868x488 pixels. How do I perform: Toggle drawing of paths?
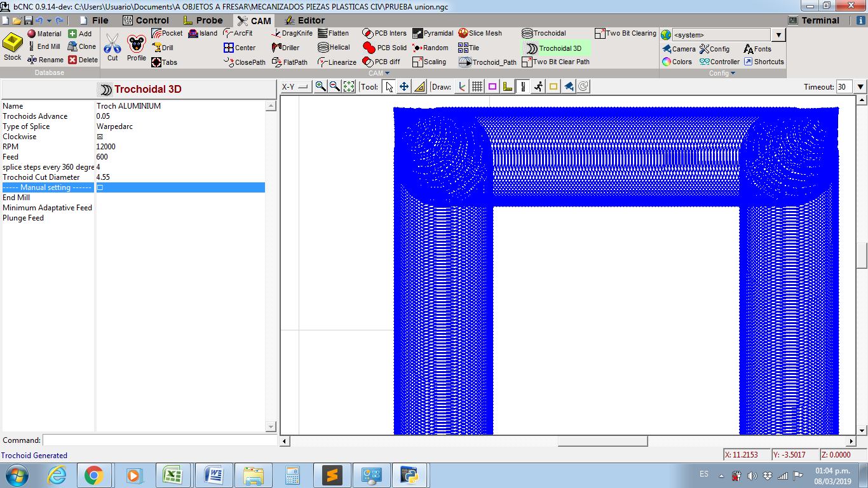(x=523, y=86)
